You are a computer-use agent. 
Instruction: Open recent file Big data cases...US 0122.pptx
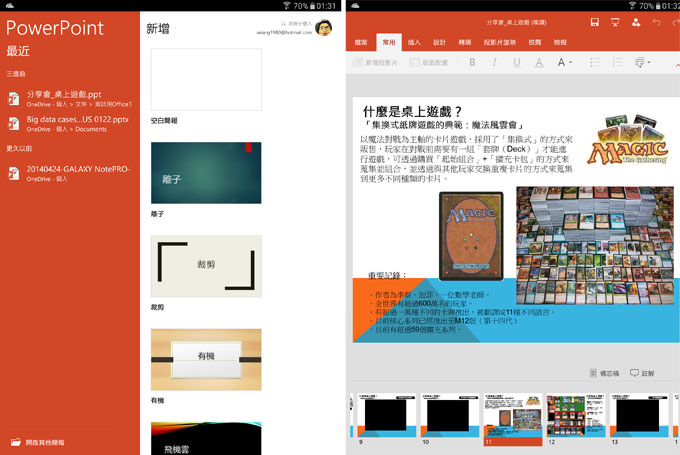coord(70,124)
